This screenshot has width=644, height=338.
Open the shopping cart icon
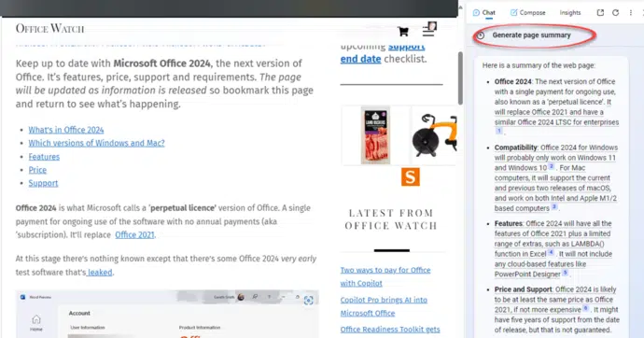[x=403, y=31]
